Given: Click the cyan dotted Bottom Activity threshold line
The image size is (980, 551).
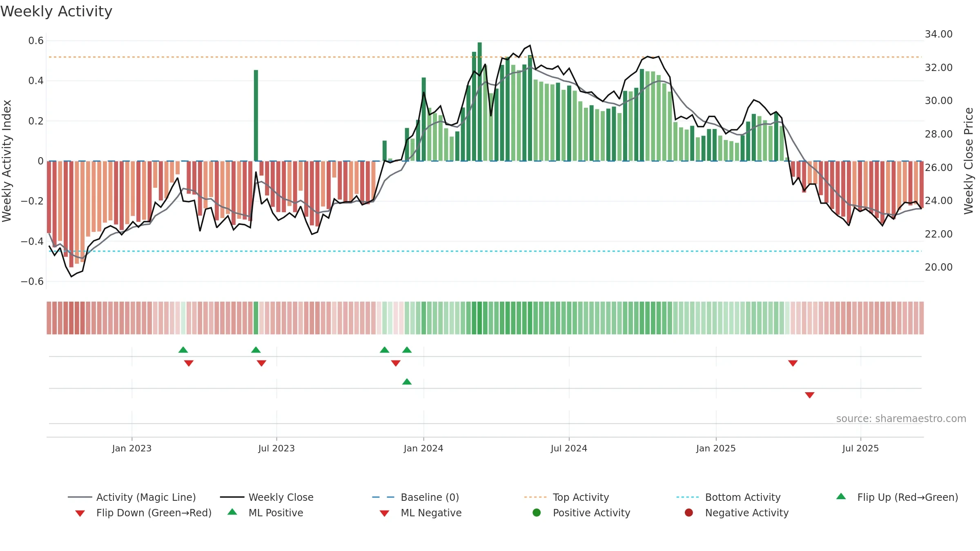Looking at the screenshot, I should coord(485,251).
